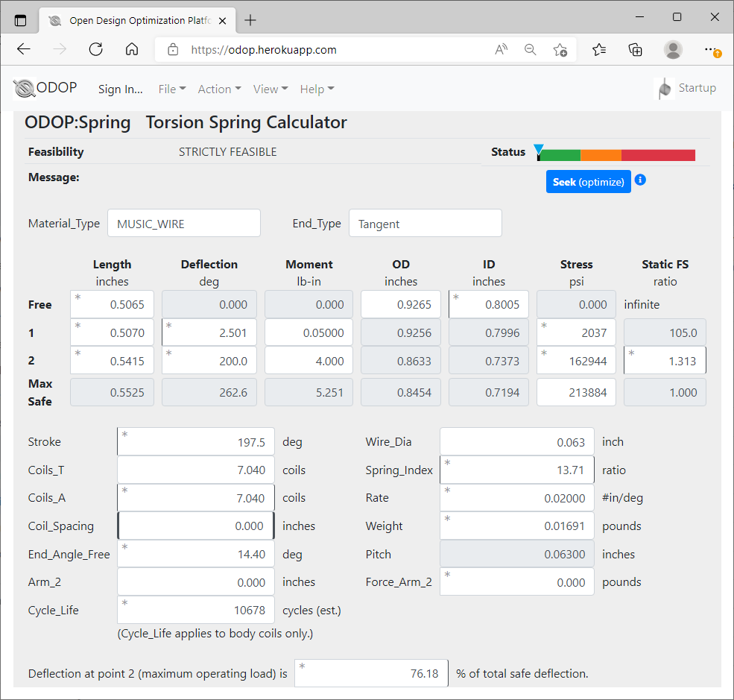
Task: Click the Read aloud icon in address bar
Action: point(501,49)
